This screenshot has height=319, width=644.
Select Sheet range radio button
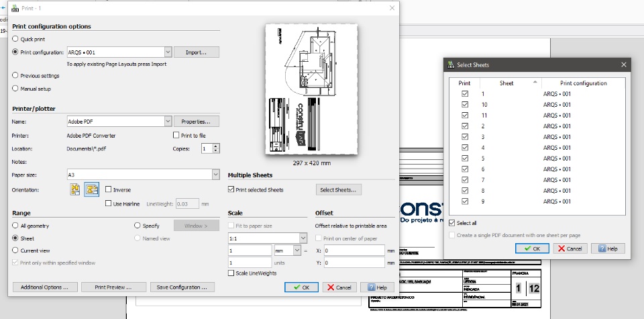tap(15, 238)
